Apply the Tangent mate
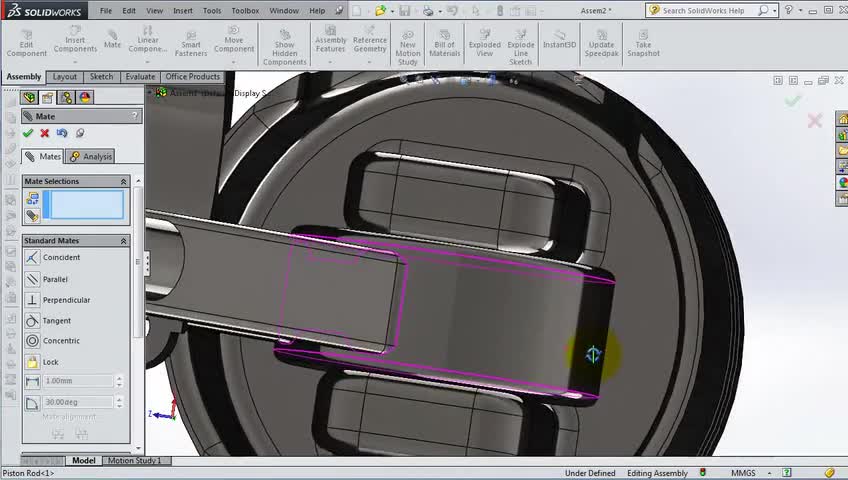Image resolution: width=848 pixels, height=480 pixels. coord(33,321)
